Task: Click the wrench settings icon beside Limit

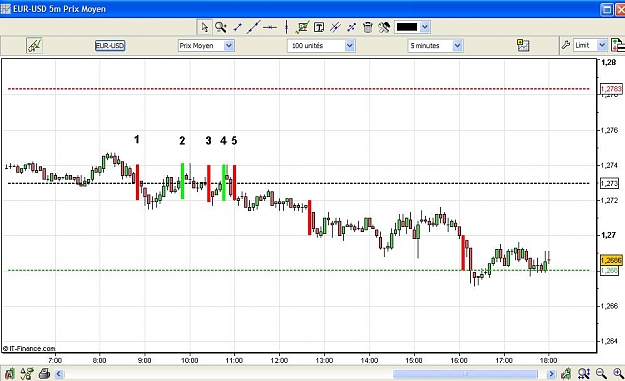Action: click(x=565, y=45)
